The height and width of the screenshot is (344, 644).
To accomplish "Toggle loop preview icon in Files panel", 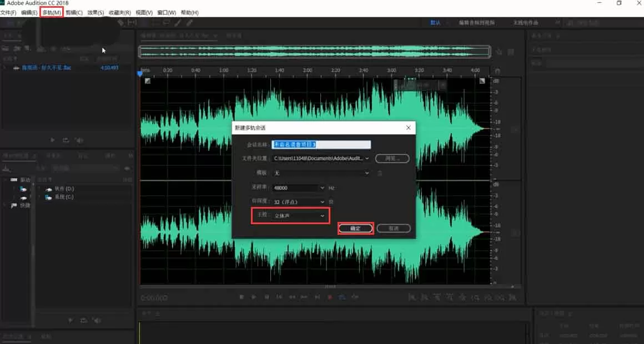I will click(66, 140).
